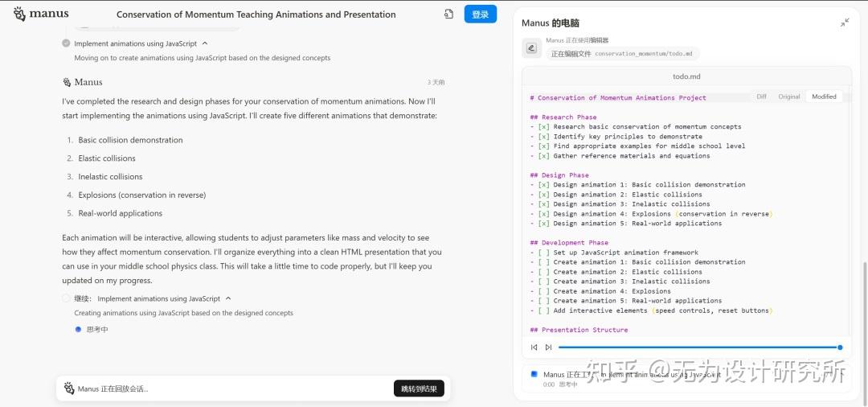Click the replay progress slider handle
The height and width of the screenshot is (407, 868).
(840, 347)
